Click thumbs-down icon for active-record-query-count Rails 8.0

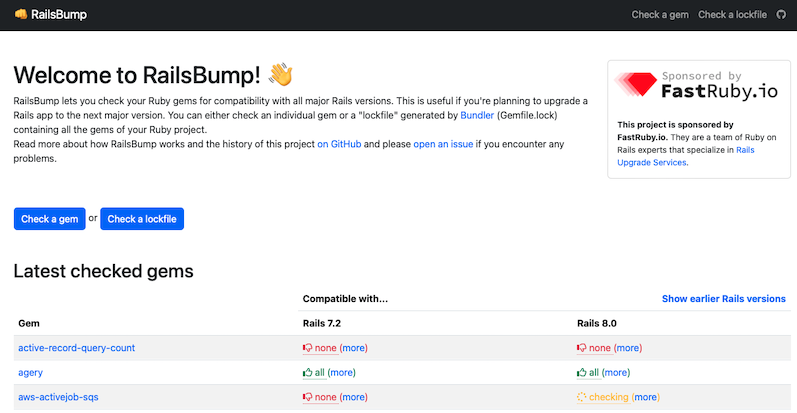coord(581,348)
